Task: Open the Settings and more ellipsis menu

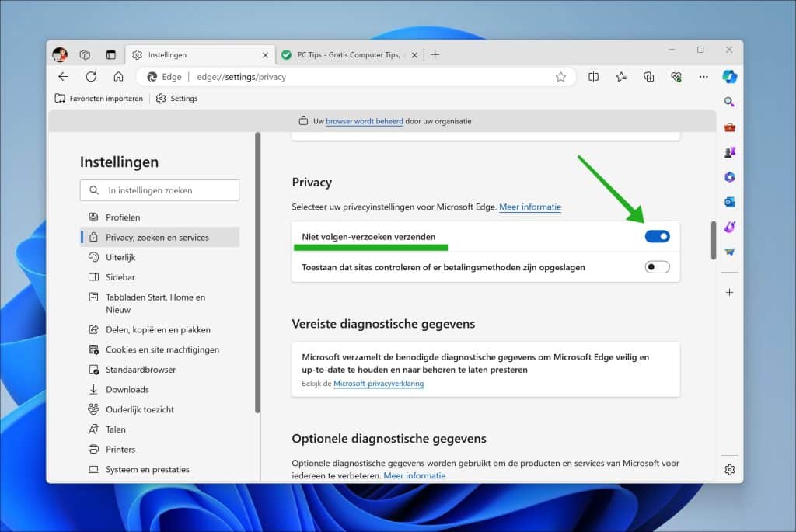Action: [703, 77]
